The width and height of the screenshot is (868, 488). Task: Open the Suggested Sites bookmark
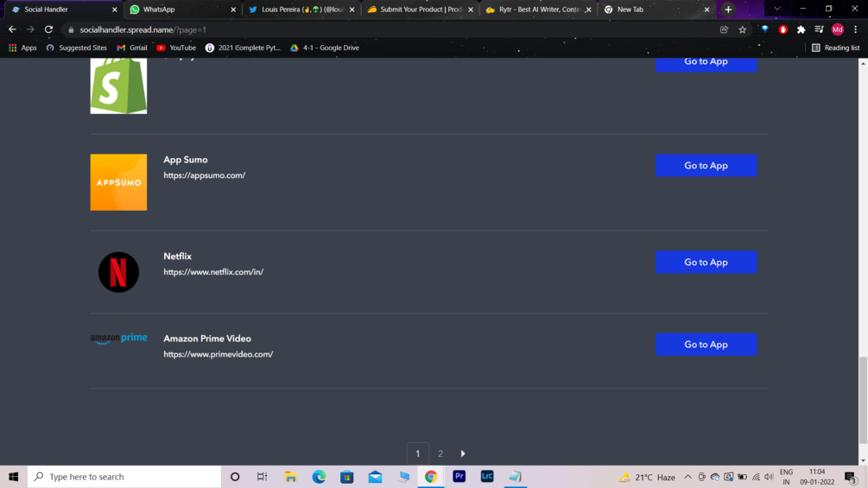click(76, 48)
